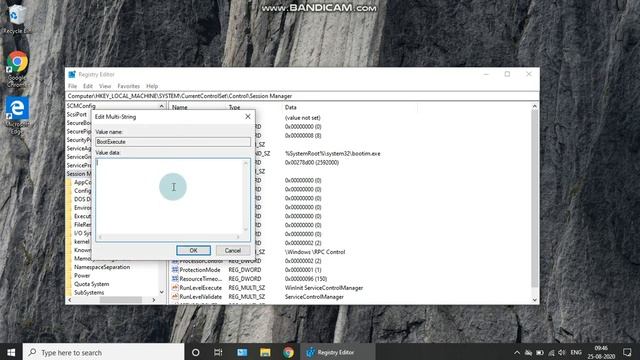
Task: Select the RunLevelValidate value icon
Action: pos(175,297)
